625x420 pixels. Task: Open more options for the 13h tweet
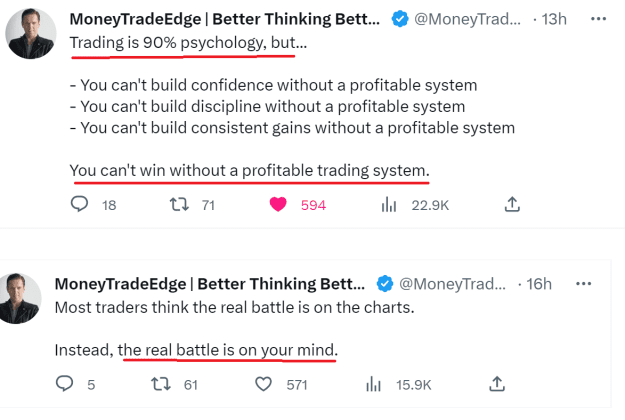click(x=598, y=19)
